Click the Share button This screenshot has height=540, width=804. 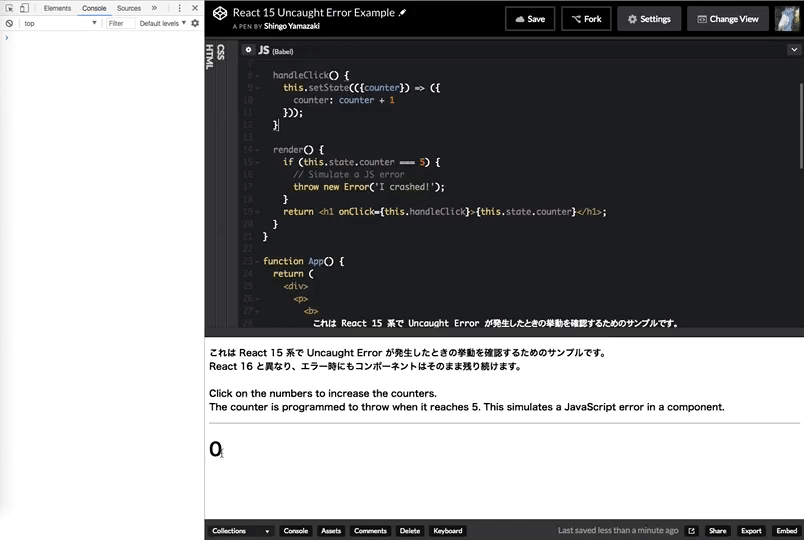point(717,531)
